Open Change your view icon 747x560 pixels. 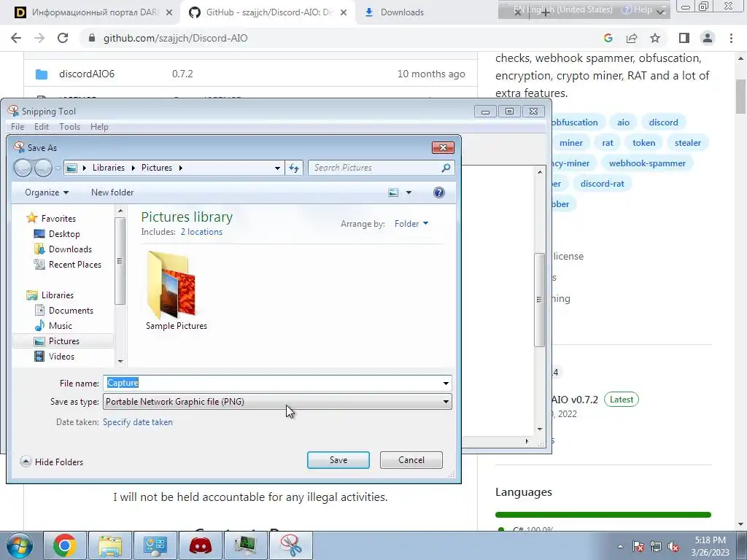(393, 192)
